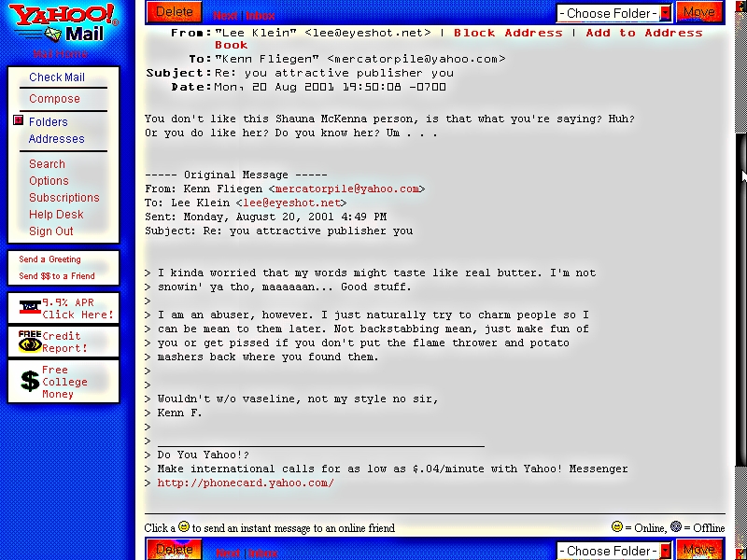Screen dimensions: 747x560
Task: Open the Credit Report ad link
Action: pyautogui.click(x=64, y=342)
